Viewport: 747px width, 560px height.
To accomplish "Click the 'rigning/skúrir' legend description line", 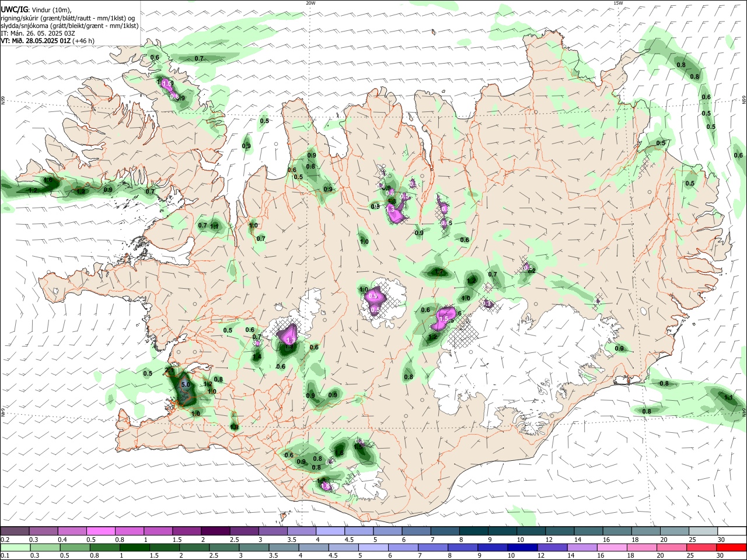I will (x=68, y=18).
